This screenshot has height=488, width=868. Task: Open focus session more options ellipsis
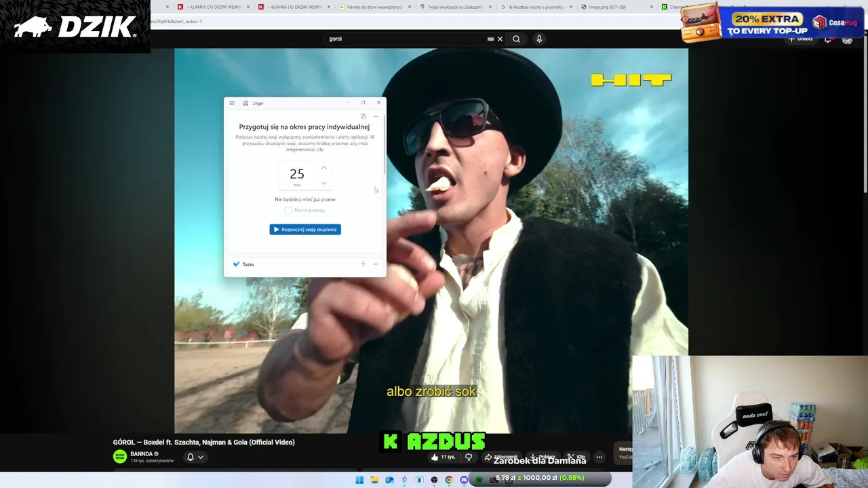tap(376, 116)
